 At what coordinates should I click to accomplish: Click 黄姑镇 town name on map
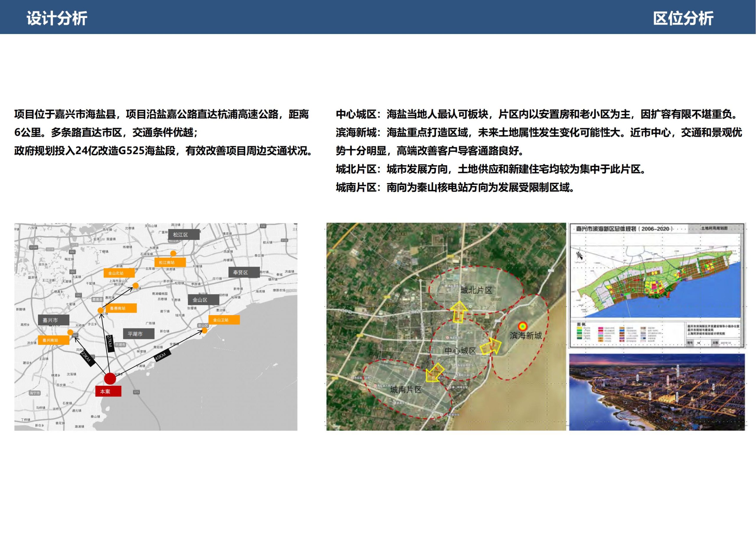pyautogui.click(x=158, y=347)
